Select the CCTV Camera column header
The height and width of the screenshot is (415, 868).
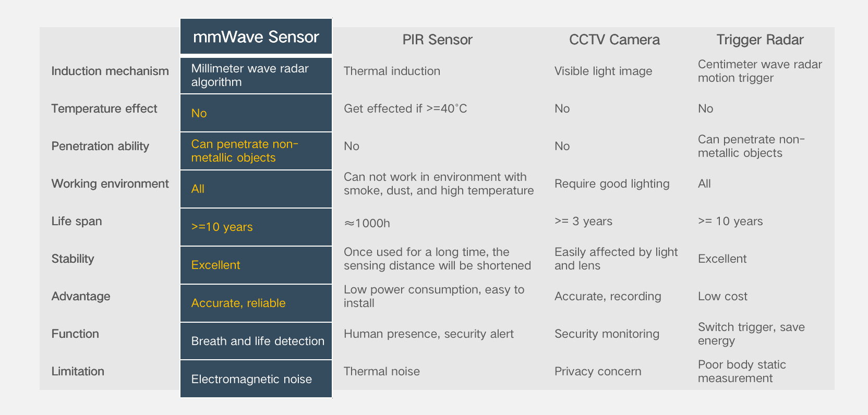614,40
